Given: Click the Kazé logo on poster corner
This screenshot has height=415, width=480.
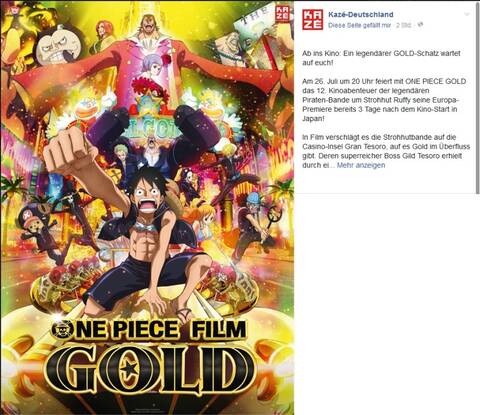Looking at the screenshot, I should pos(283,13).
